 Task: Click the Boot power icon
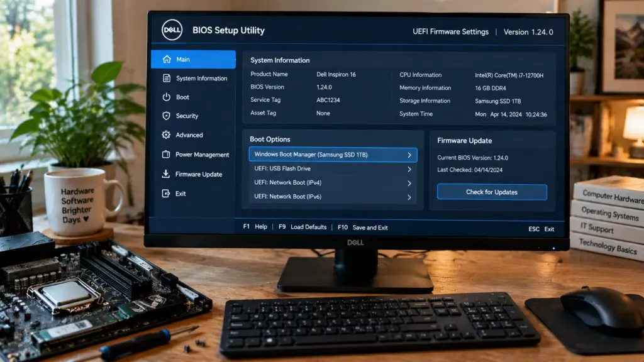tap(166, 97)
